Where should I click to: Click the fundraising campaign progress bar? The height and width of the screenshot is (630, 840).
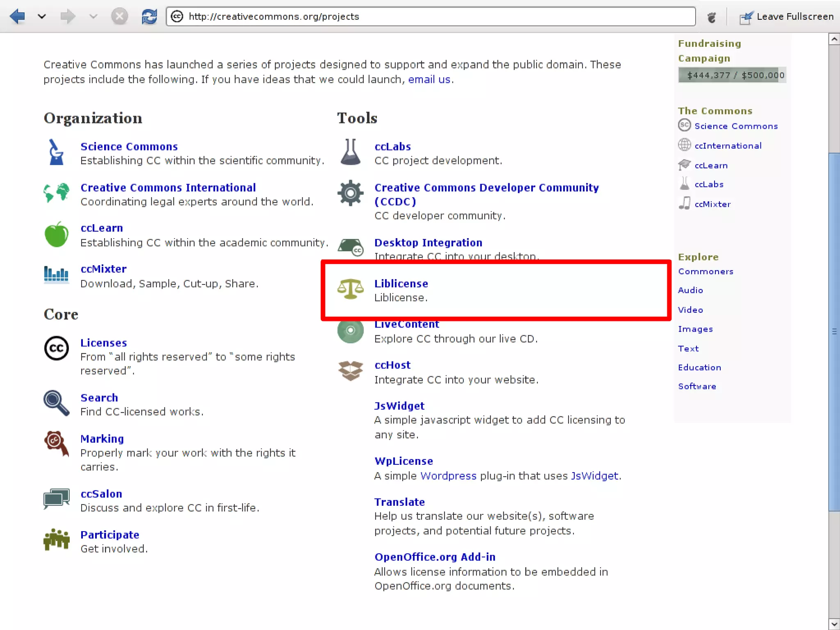(732, 75)
